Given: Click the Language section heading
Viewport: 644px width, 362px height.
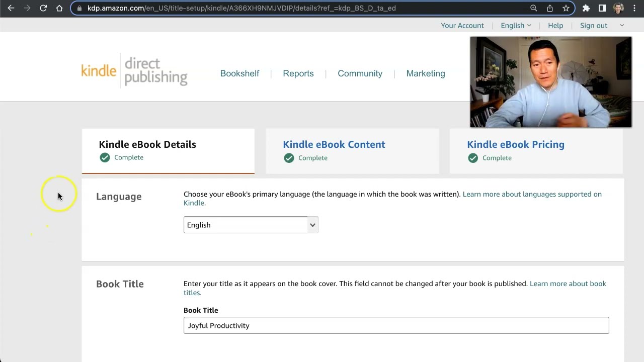Looking at the screenshot, I should click(x=119, y=197).
